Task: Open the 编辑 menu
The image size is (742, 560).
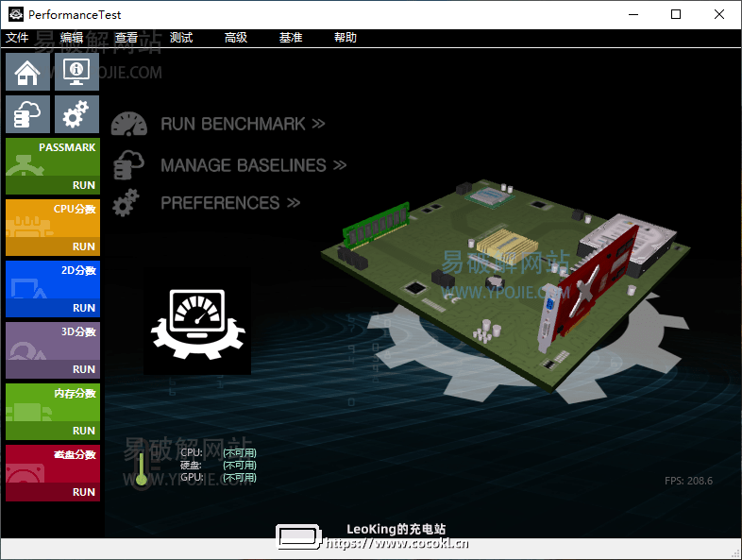Action: [x=72, y=38]
